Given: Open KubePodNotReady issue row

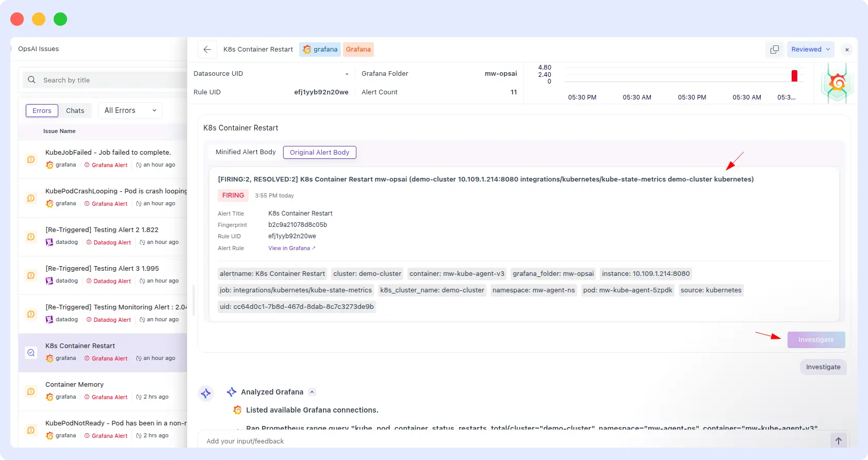Looking at the screenshot, I should 103,430.
